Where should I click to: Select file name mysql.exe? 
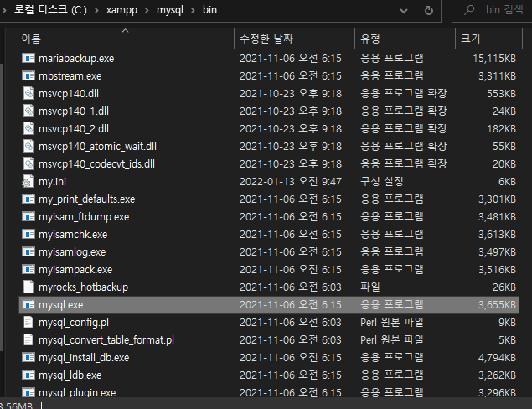pyautogui.click(x=60, y=305)
